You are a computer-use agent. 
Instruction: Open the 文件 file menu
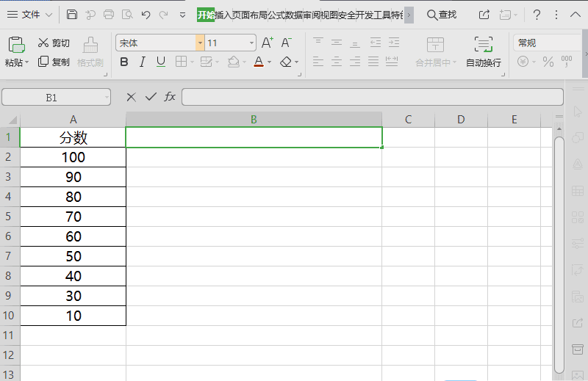coord(29,15)
